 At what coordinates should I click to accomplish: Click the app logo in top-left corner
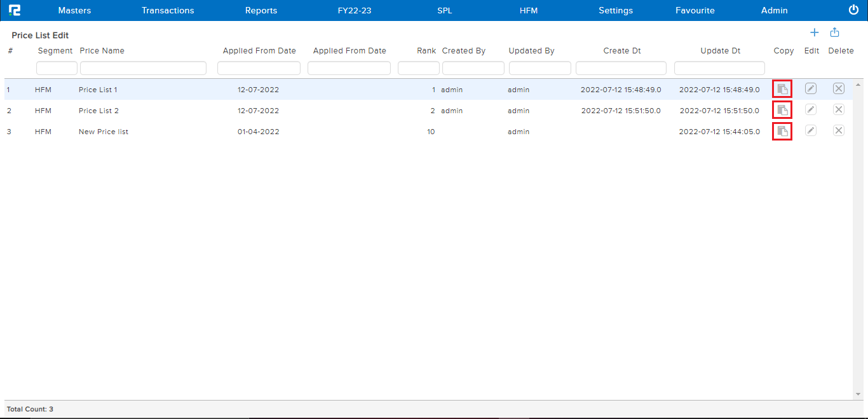[15, 10]
